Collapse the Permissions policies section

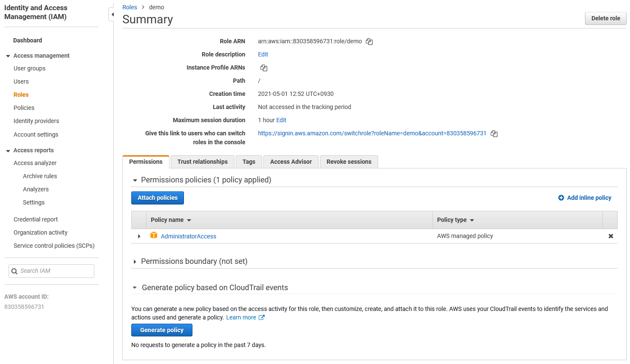point(135,180)
